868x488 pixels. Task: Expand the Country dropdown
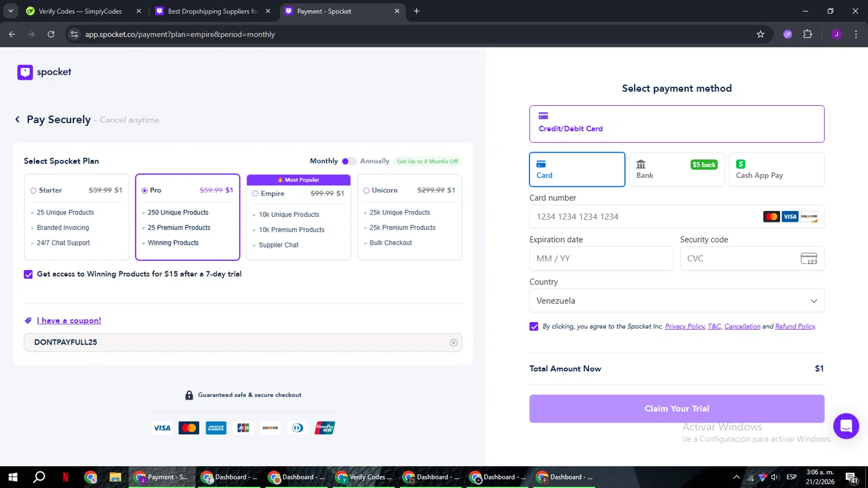tap(676, 301)
